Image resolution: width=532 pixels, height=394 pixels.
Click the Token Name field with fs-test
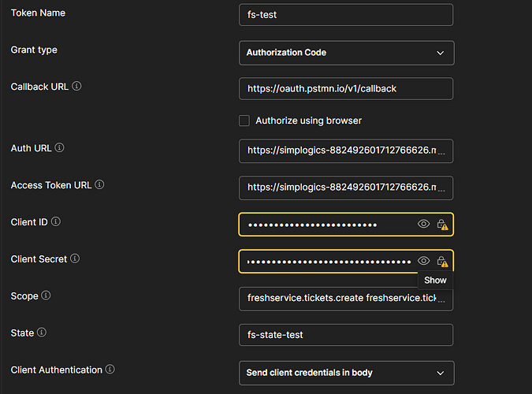(346, 15)
